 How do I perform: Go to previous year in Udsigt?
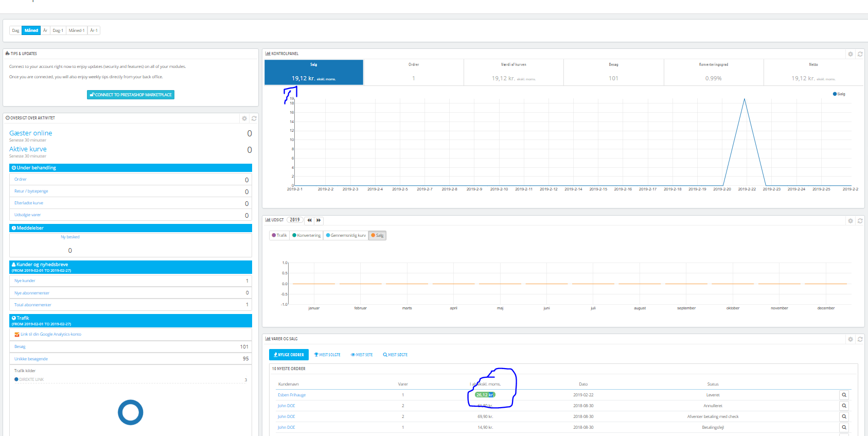point(309,220)
